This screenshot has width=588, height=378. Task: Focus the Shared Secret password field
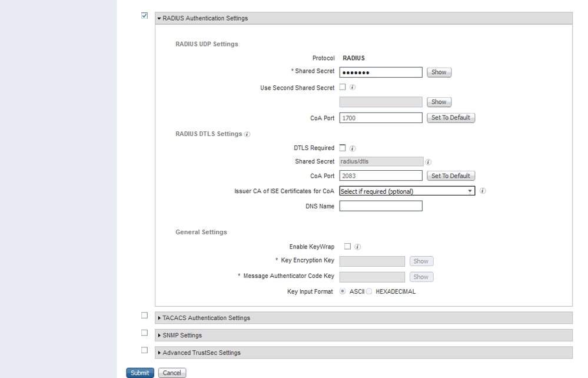[381, 72]
